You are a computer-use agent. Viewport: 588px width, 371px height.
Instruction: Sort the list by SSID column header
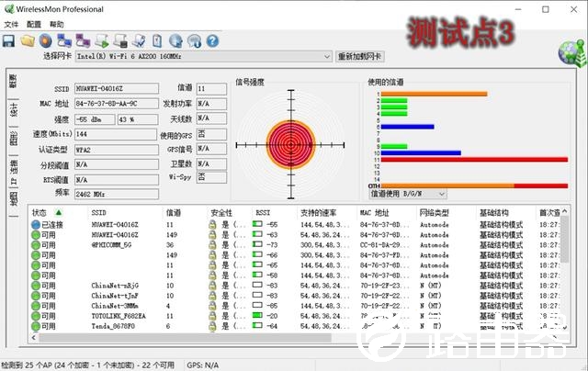coord(98,213)
